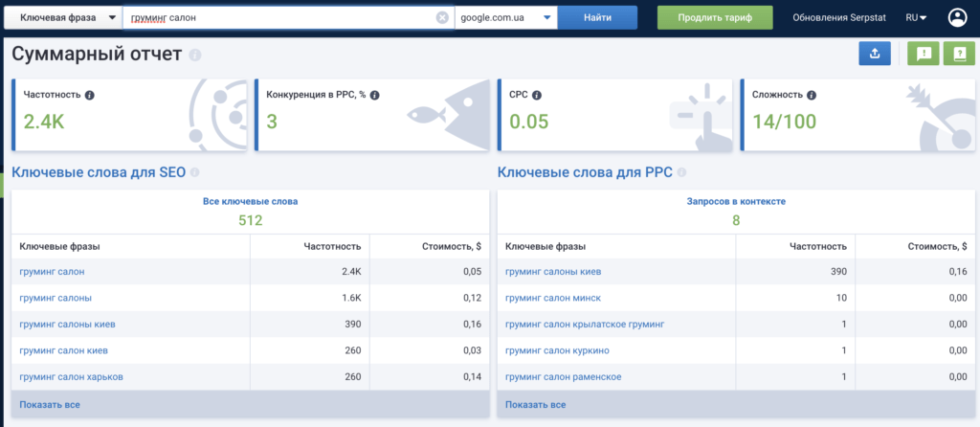Viewport: 980px width, 427px height.
Task: Click the info icon beside Частотность card
Action: tap(89, 95)
